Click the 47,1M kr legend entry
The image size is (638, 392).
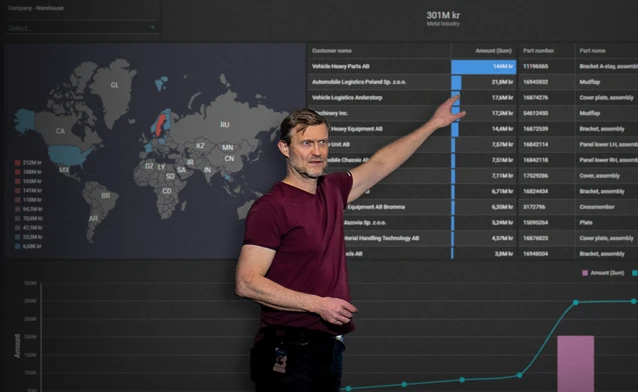(x=28, y=228)
